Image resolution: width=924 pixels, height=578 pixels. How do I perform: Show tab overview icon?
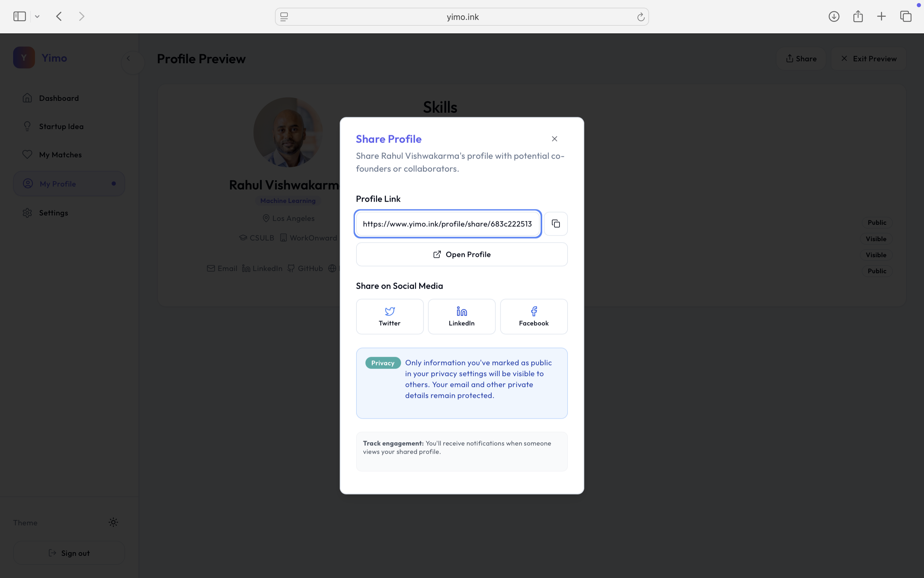click(x=906, y=16)
